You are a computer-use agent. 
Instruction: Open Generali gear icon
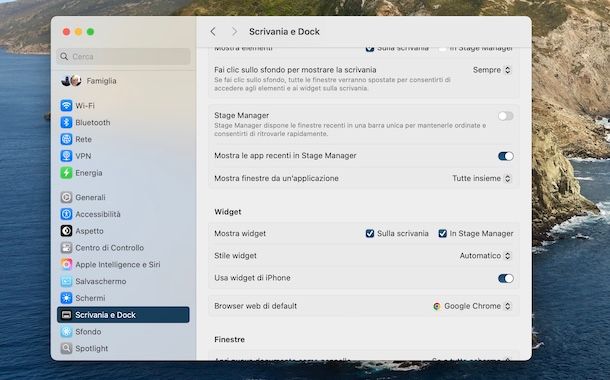[x=66, y=197]
